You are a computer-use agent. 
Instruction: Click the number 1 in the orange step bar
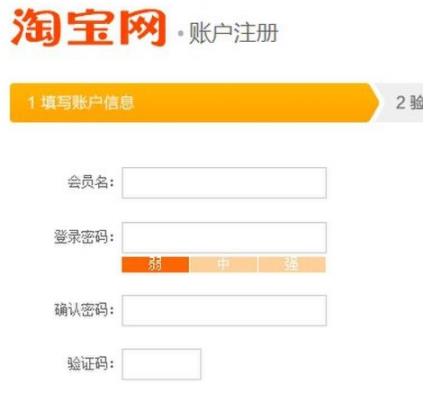[31, 102]
